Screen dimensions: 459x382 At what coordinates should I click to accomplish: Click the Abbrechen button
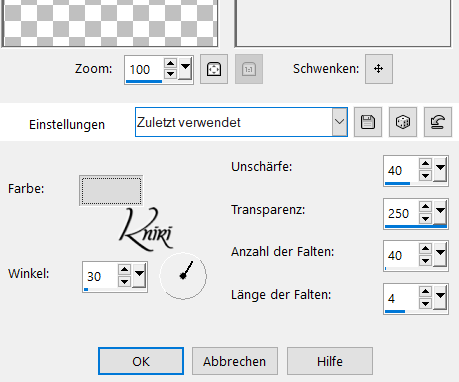(235, 361)
